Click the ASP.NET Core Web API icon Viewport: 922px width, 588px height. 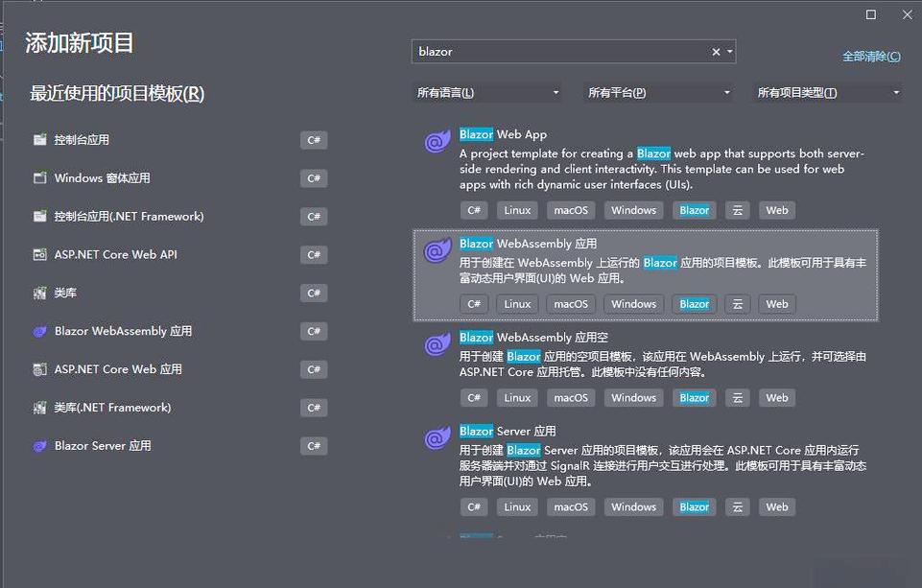tap(39, 254)
